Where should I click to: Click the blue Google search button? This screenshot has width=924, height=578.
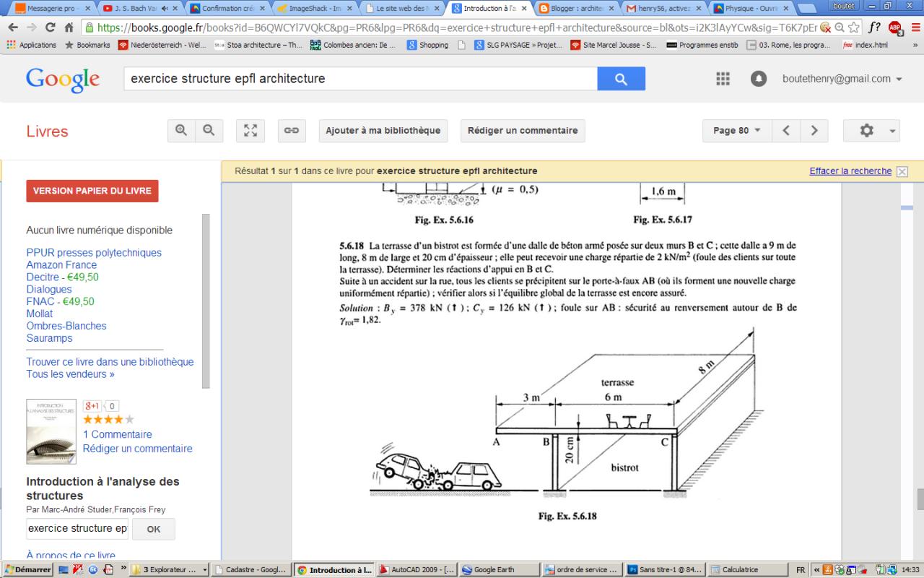[621, 79]
